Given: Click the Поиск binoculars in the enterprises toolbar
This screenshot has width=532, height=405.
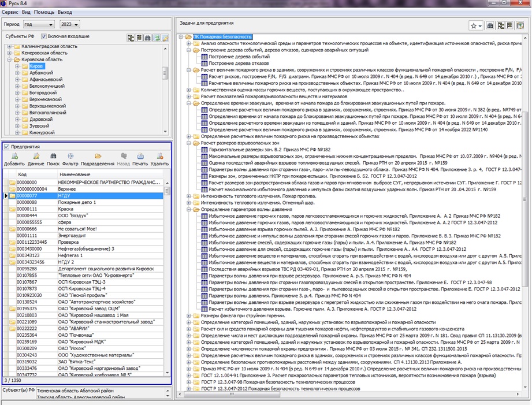Looking at the screenshot, I should click(x=54, y=156).
